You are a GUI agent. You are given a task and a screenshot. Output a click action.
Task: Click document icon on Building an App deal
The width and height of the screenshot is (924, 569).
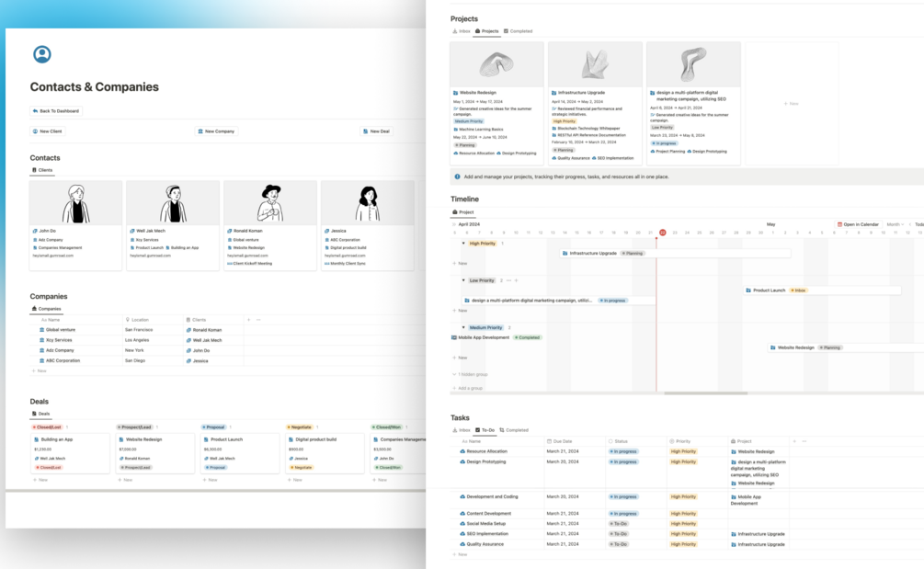pyautogui.click(x=37, y=439)
